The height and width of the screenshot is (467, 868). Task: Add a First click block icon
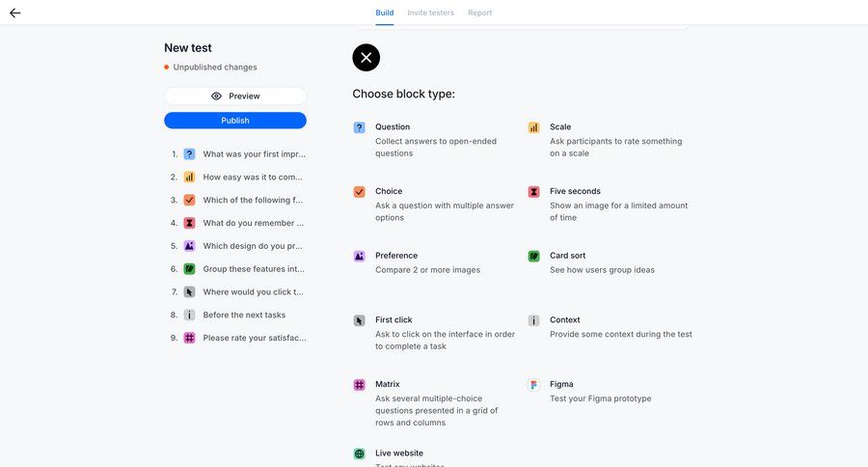point(359,320)
